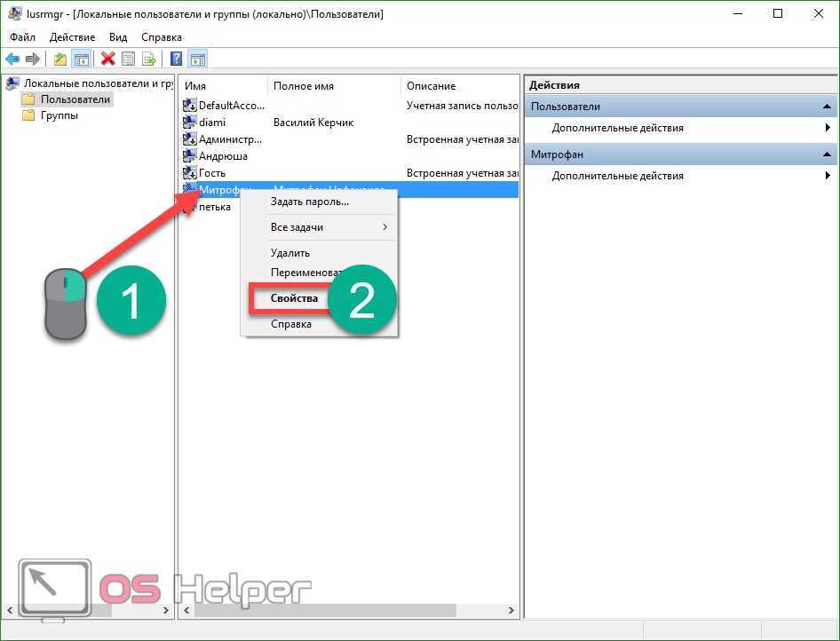Click the red Delete X toolbar icon
Screen dimensions: 840x641
108,59
